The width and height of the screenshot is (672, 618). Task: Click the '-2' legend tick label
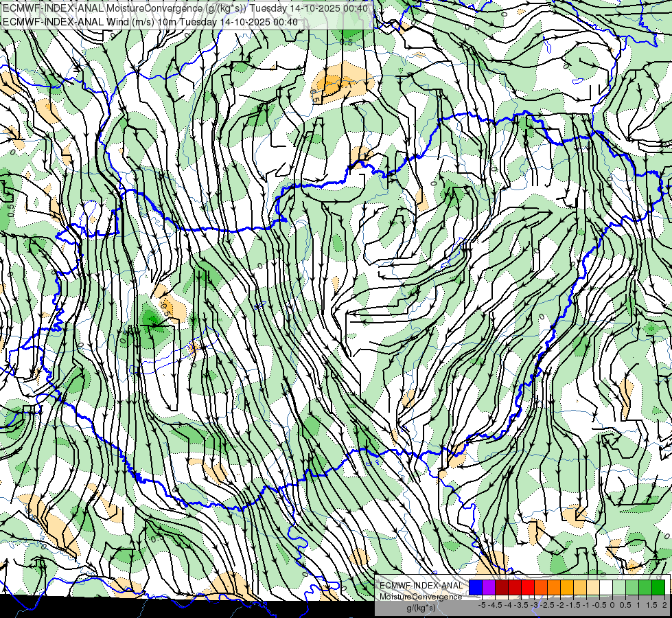coord(560,605)
